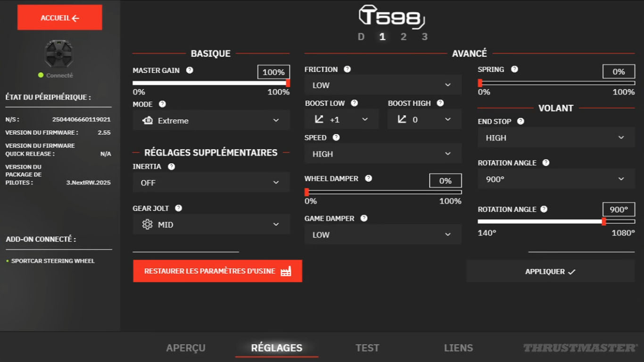The image size is (644, 362).
Task: Open Game Damper help question-mark icon
Action: pos(363,218)
